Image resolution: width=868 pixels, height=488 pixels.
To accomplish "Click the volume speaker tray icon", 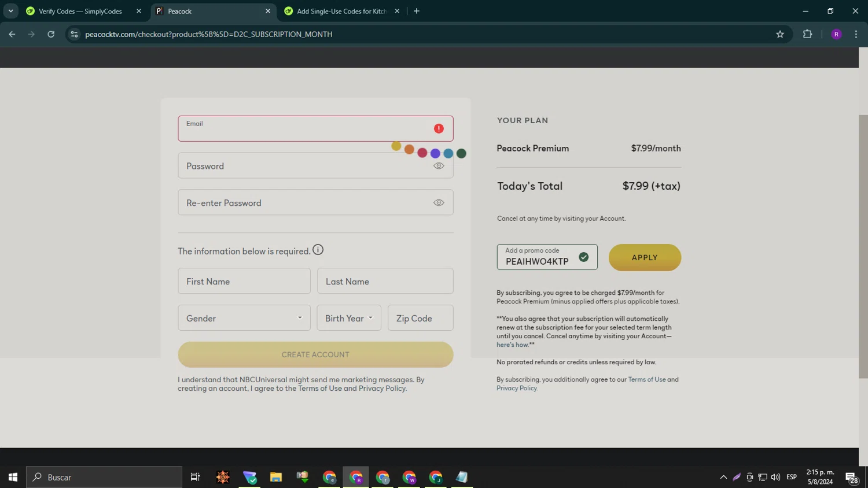I will pyautogui.click(x=775, y=477).
